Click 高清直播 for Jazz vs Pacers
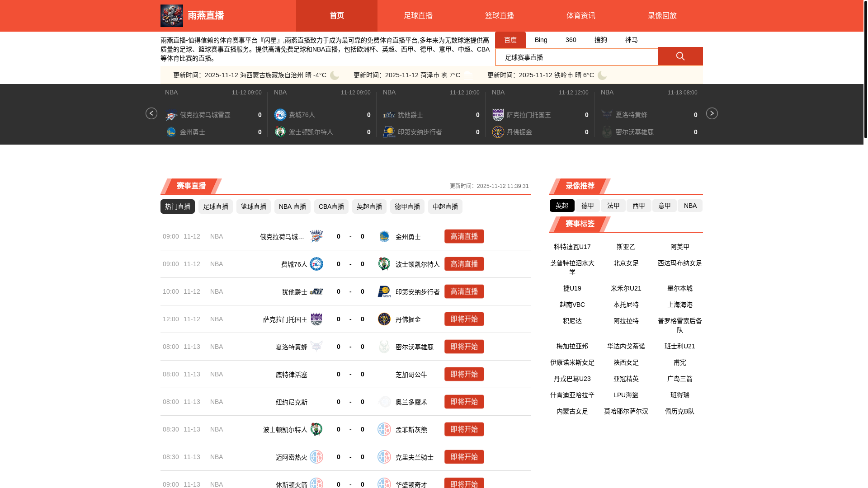The image size is (868, 488). coord(464,291)
